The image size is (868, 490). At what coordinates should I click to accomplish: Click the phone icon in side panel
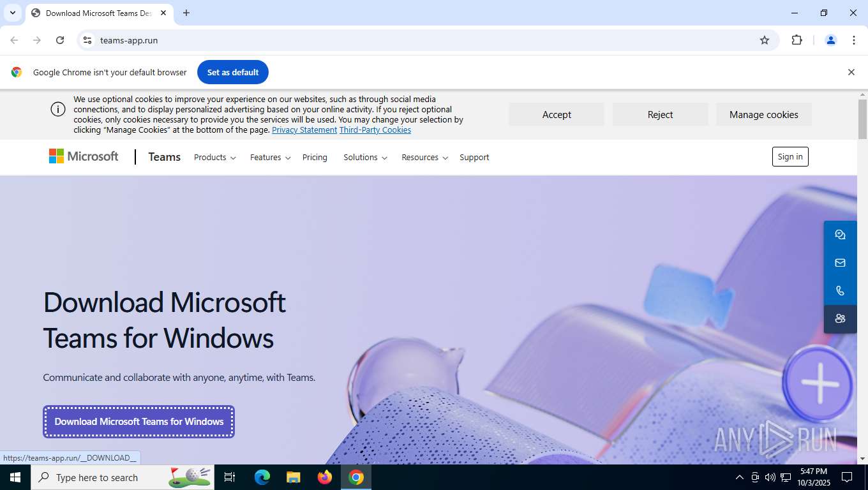[840, 291]
